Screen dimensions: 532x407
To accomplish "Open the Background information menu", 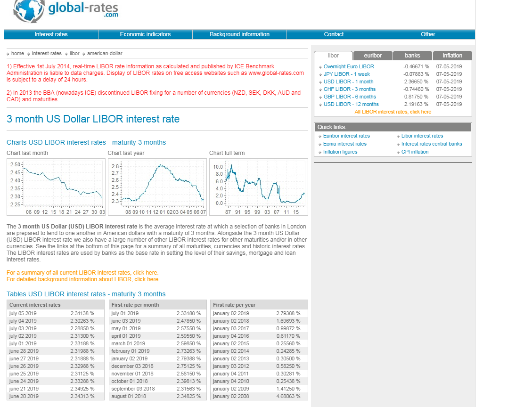I will click(239, 34).
